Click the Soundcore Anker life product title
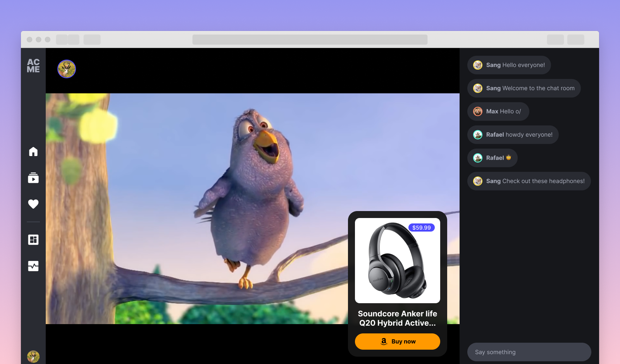620x364 pixels. [x=398, y=318]
